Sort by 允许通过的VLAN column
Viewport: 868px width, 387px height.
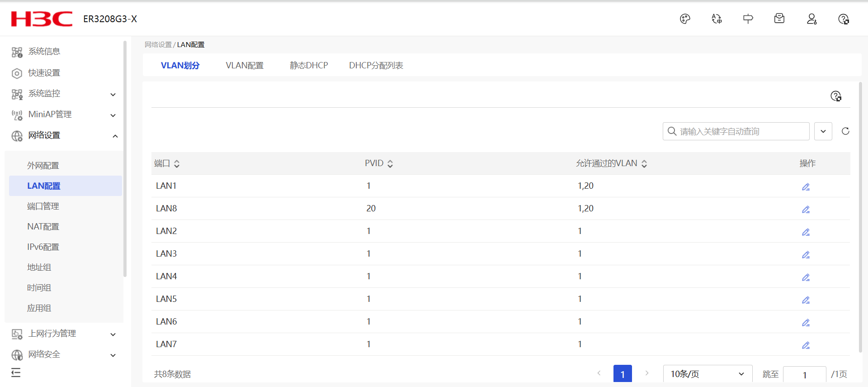point(644,164)
